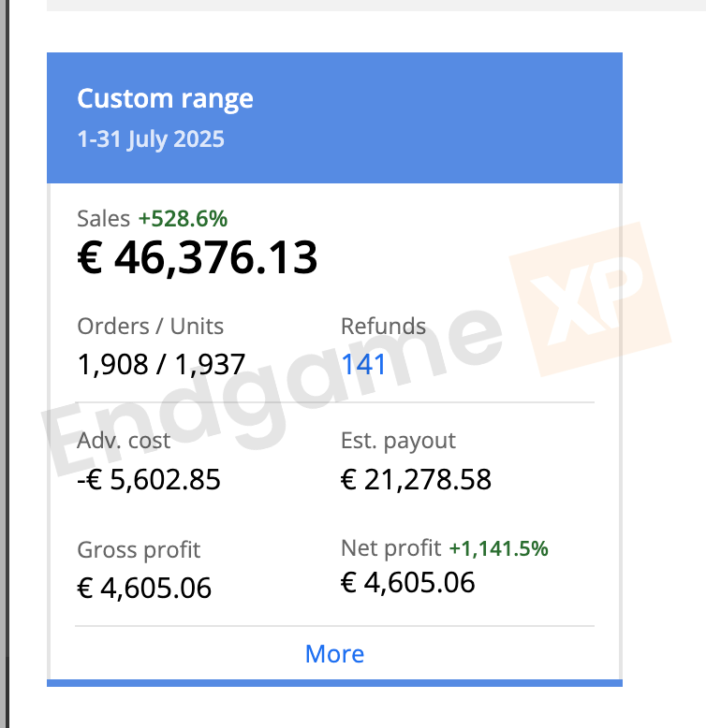Select the amount under Net profit
706x728 pixels.
tap(407, 582)
